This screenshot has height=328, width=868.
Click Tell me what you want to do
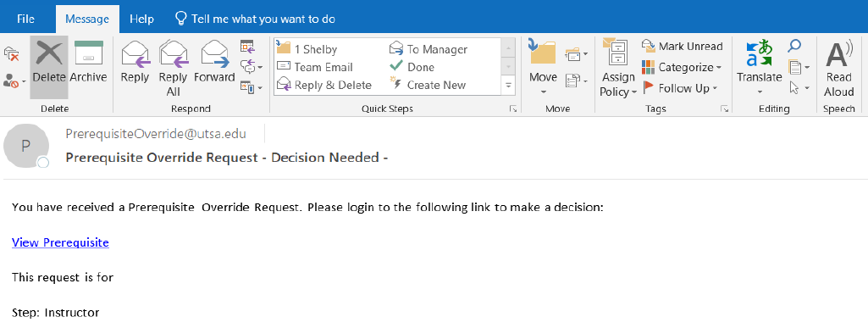pyautogui.click(x=255, y=19)
